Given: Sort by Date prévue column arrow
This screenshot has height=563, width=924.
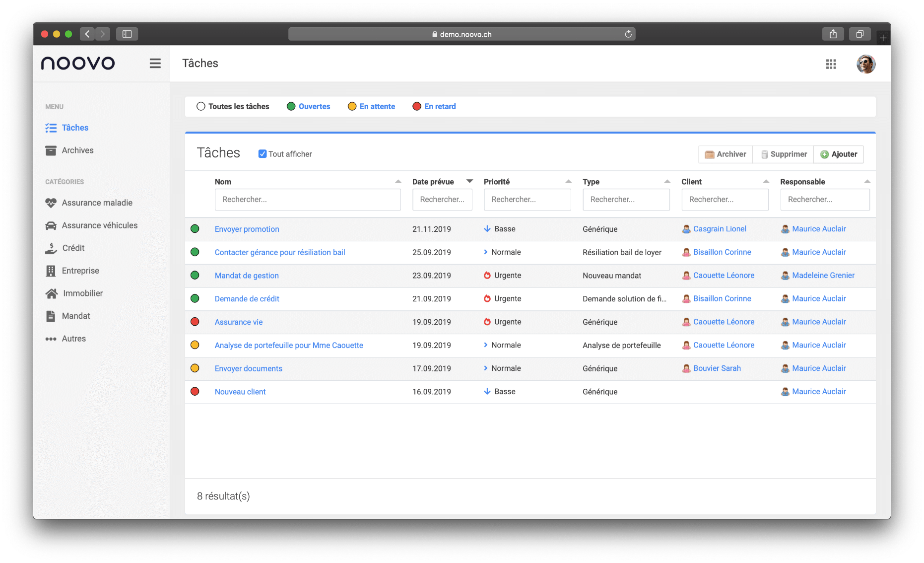Looking at the screenshot, I should 469,181.
